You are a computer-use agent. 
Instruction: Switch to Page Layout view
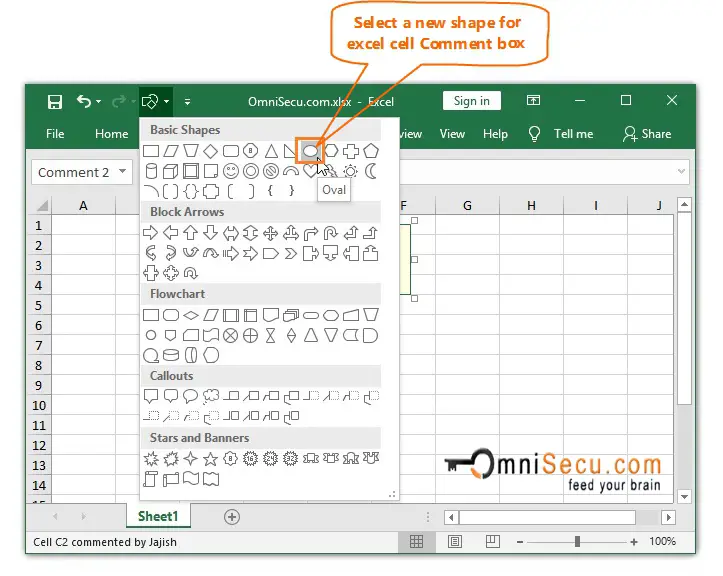(455, 541)
